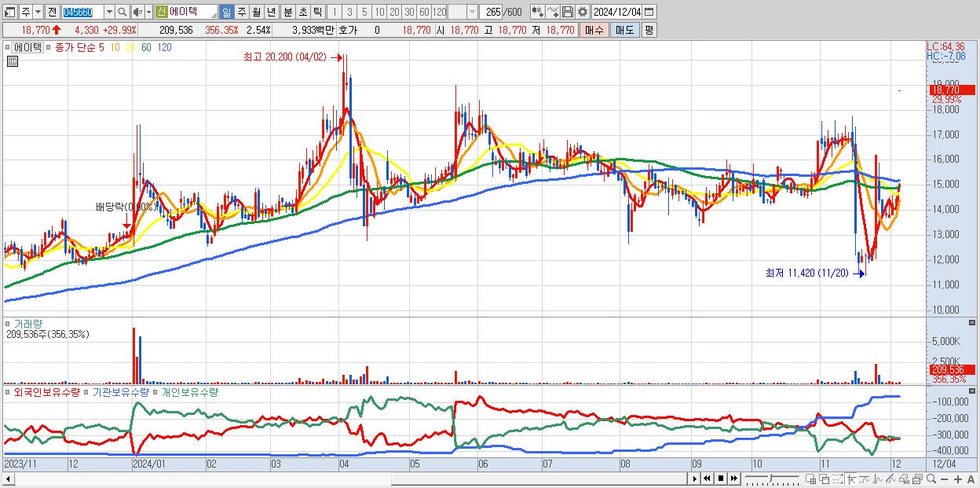Click the stop button on bottom bar

click(x=721, y=479)
